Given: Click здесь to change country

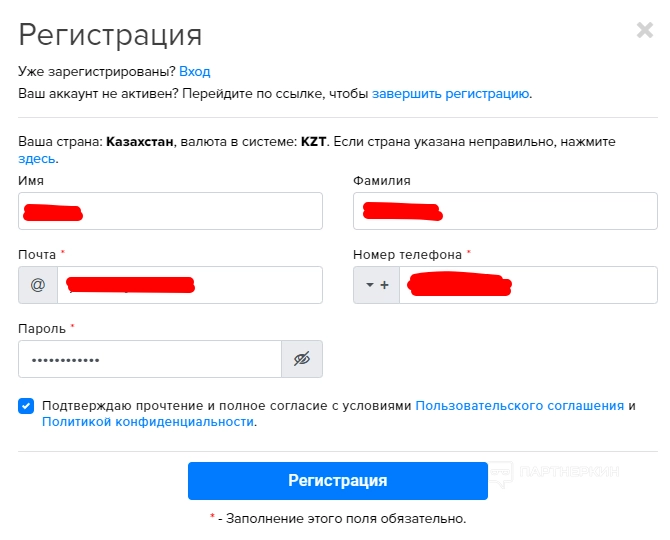Looking at the screenshot, I should click(x=37, y=158).
